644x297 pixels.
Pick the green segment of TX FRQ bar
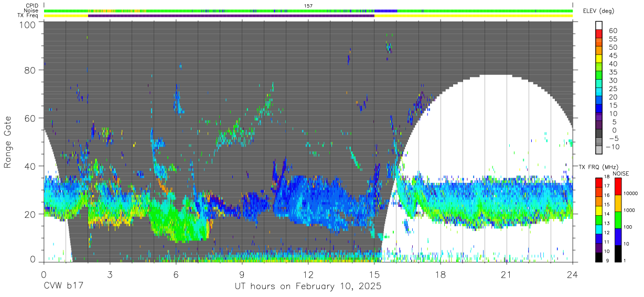click(599, 220)
